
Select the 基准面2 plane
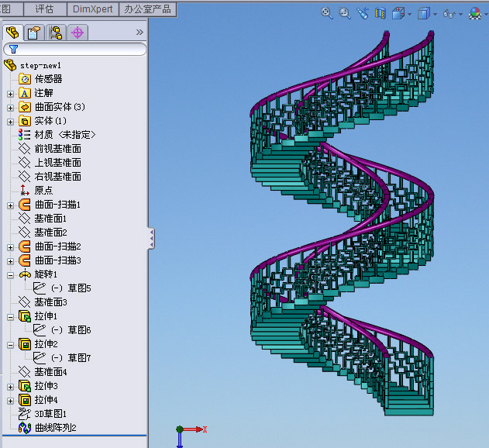[x=50, y=233]
